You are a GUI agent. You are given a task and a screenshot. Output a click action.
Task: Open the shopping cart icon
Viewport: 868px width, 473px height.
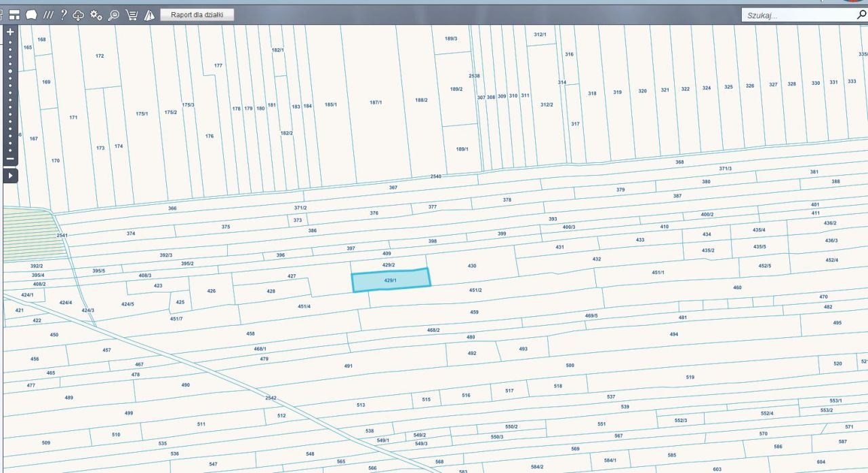click(132, 14)
